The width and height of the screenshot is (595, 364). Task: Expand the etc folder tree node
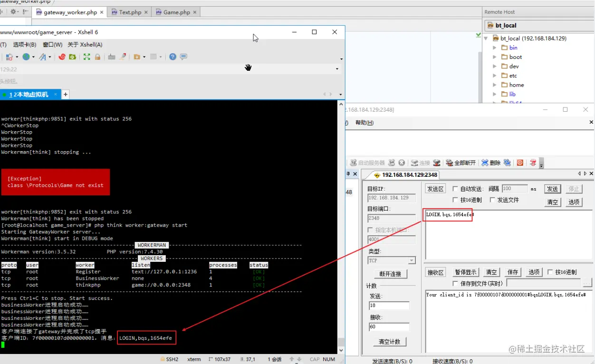494,76
